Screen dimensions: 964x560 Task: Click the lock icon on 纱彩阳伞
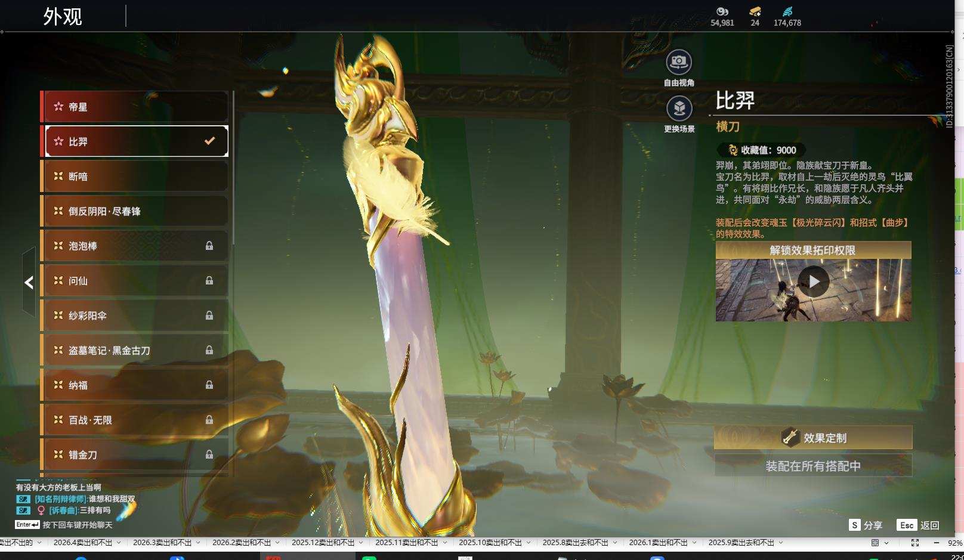(x=209, y=315)
